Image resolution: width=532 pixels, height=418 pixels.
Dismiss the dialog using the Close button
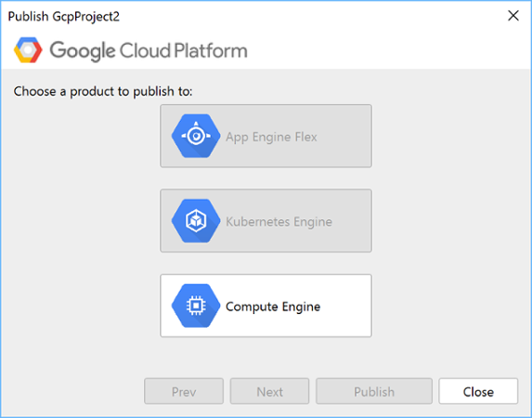tap(478, 391)
